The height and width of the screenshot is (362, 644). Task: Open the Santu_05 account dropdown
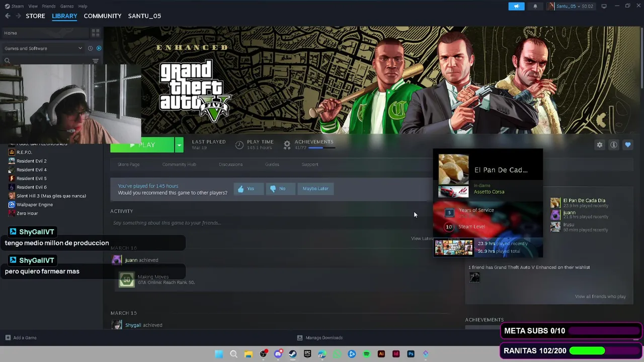(572, 6)
